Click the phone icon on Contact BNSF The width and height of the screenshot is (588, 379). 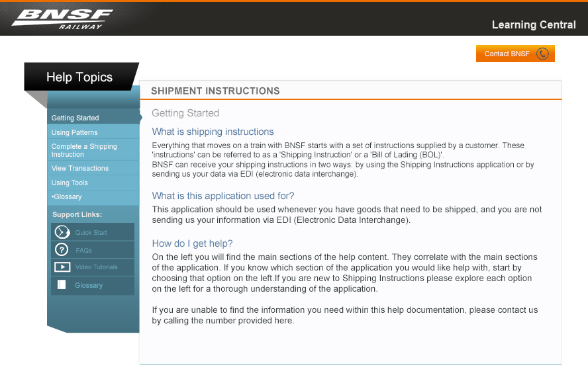coord(542,54)
